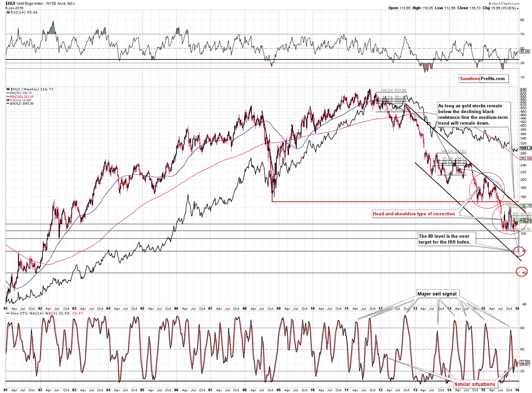Click the red circled 80 target marker
532x393 pixels.
click(519, 251)
